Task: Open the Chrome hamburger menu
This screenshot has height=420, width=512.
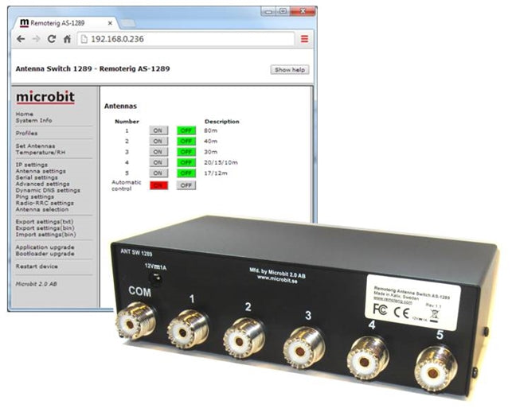Action: (304, 39)
